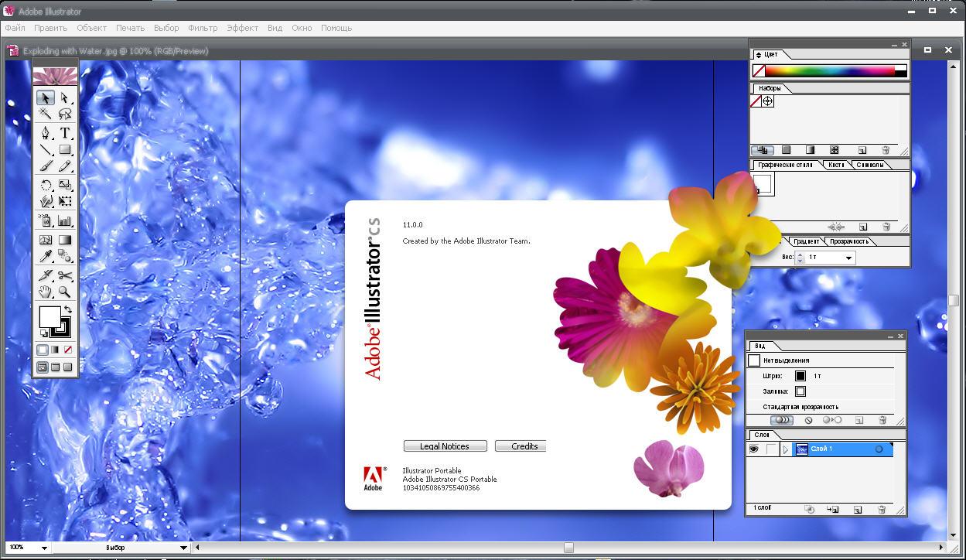The width and height of the screenshot is (966, 560).
Task: Switch to Standard Screen mode
Action: [x=43, y=367]
